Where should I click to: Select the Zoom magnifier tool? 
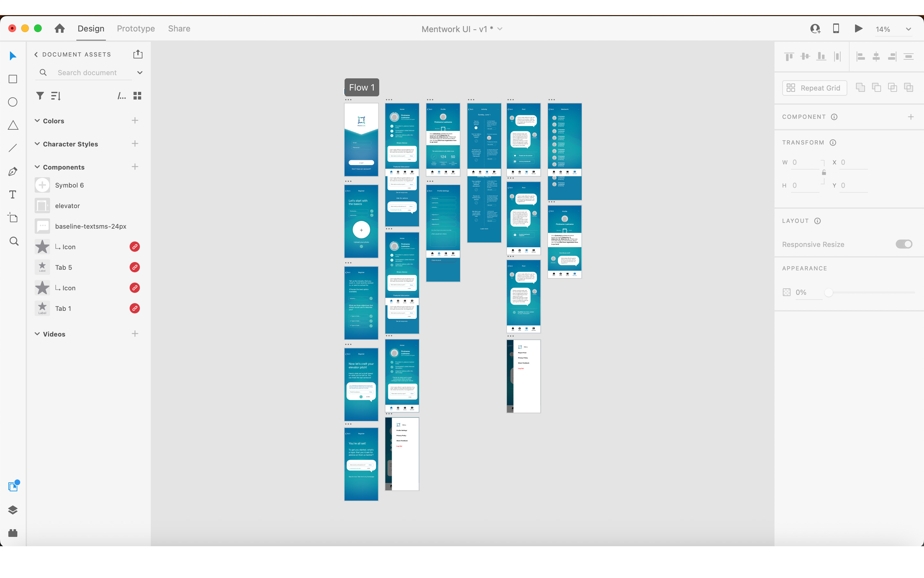point(14,241)
